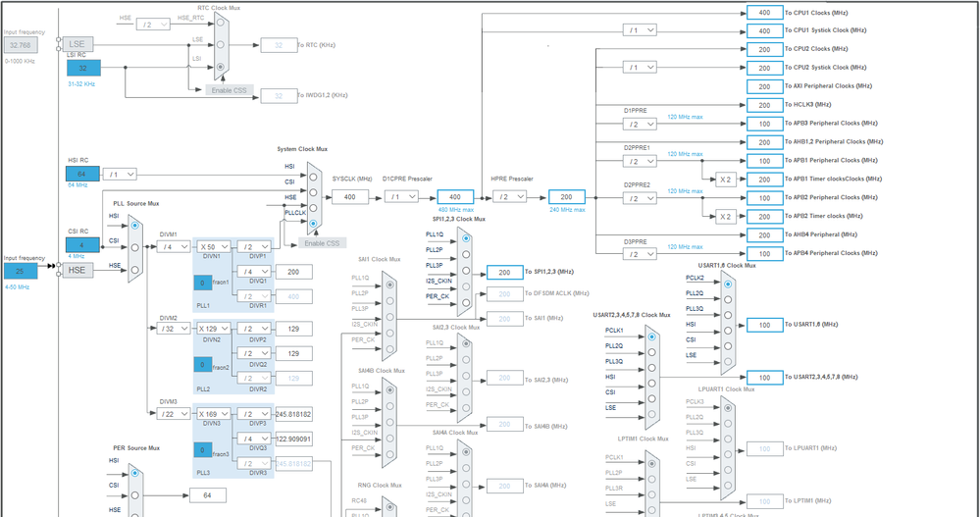
Task: Choose CSI in the PER Source Mux
Action: (135, 495)
